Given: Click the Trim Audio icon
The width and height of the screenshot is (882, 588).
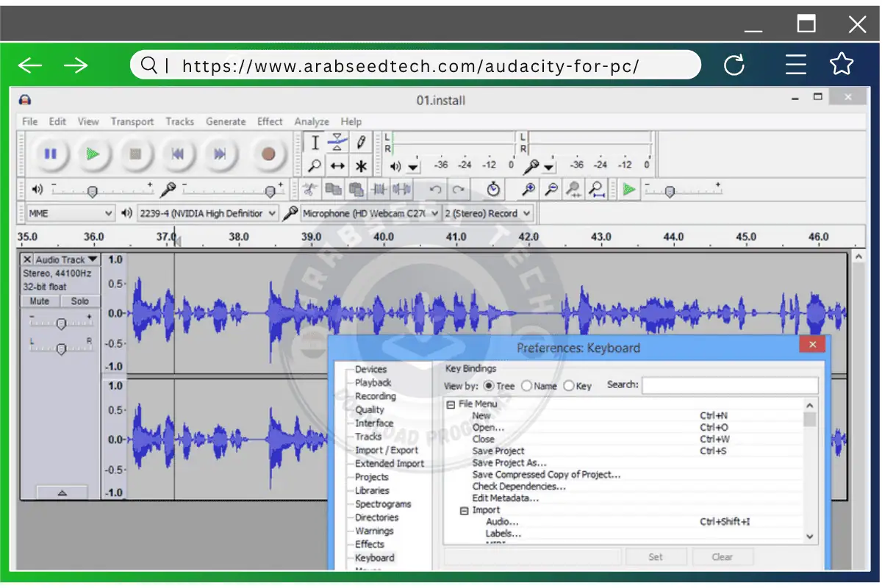Looking at the screenshot, I should pyautogui.click(x=379, y=189).
